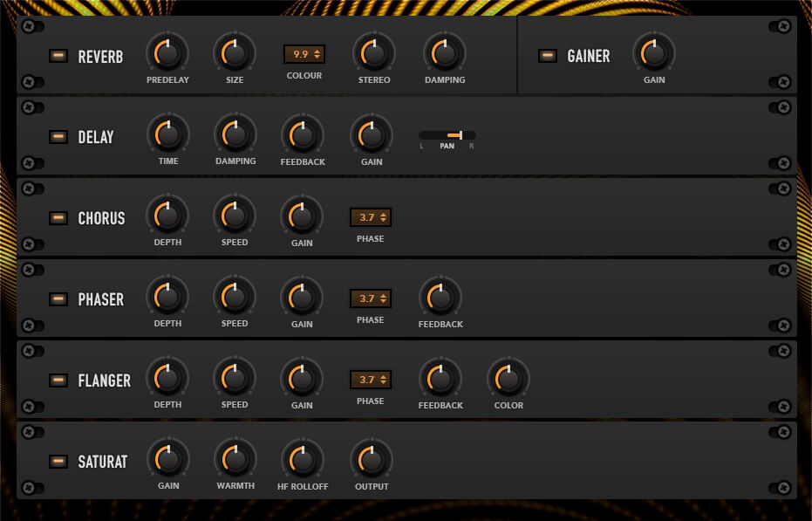Click the GAINER module label
Image resolution: width=812 pixels, height=521 pixels.
(x=589, y=55)
